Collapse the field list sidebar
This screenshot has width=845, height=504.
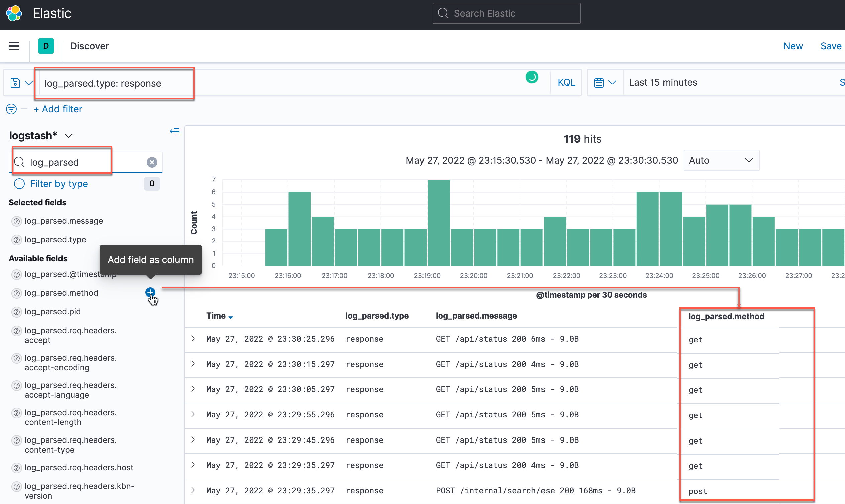174,131
